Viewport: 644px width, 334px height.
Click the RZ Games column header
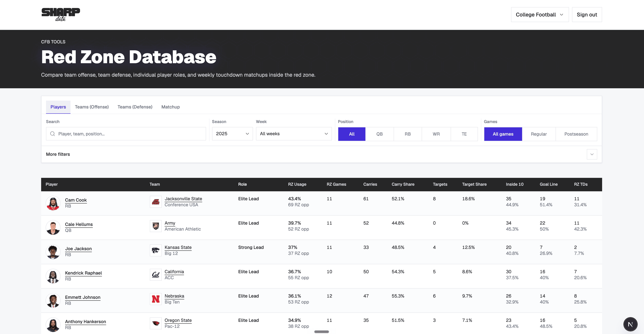pyautogui.click(x=336, y=184)
